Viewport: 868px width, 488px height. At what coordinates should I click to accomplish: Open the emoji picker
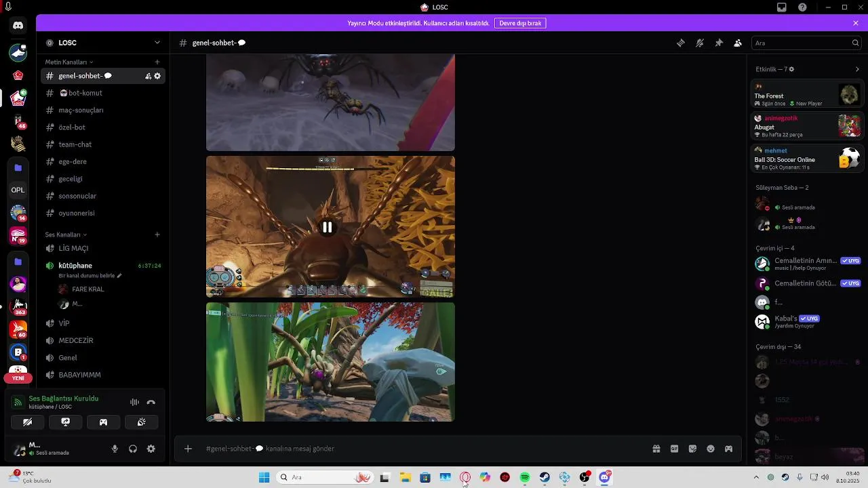pos(711,449)
